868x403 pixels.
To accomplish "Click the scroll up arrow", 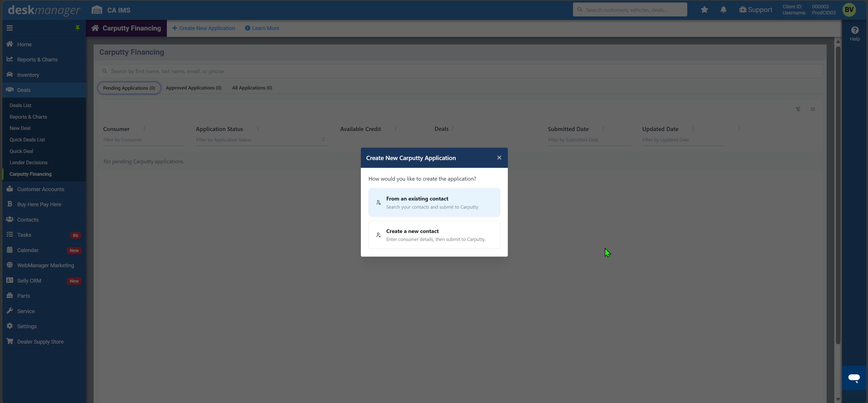I will [x=838, y=41].
